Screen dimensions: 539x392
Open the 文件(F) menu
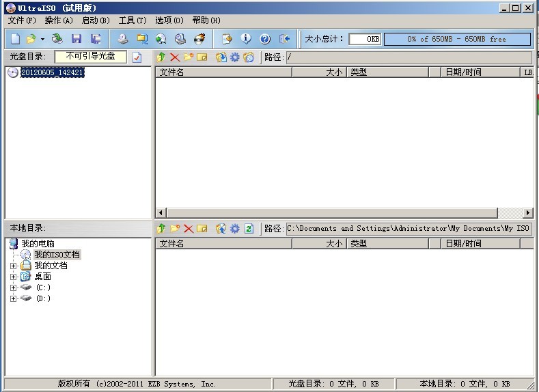point(22,20)
